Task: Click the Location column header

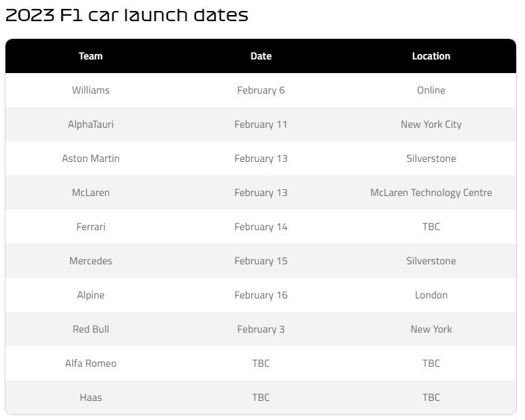Action: pos(431,56)
